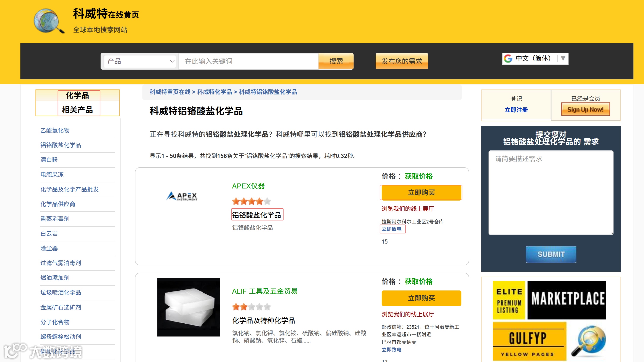Select 漂白粉 in the related products list
The width and height of the screenshot is (644, 362).
click(x=49, y=160)
